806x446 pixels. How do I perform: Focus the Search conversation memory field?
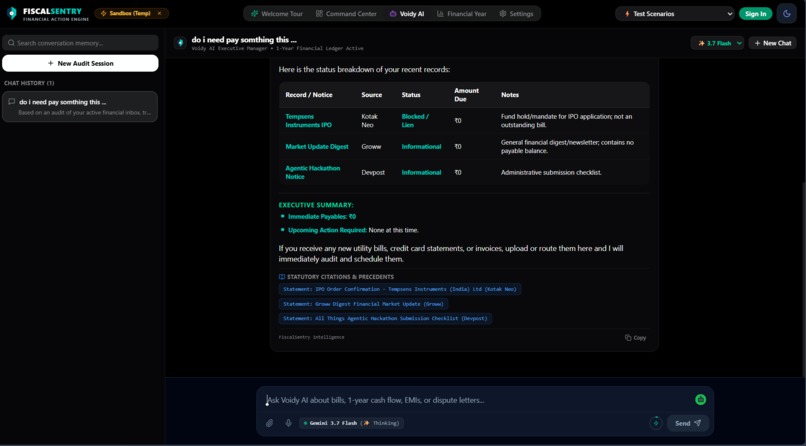[x=80, y=43]
